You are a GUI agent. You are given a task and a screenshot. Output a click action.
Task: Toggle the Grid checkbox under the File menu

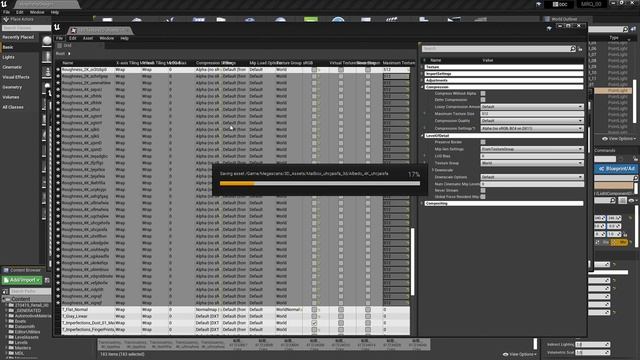coord(60,46)
